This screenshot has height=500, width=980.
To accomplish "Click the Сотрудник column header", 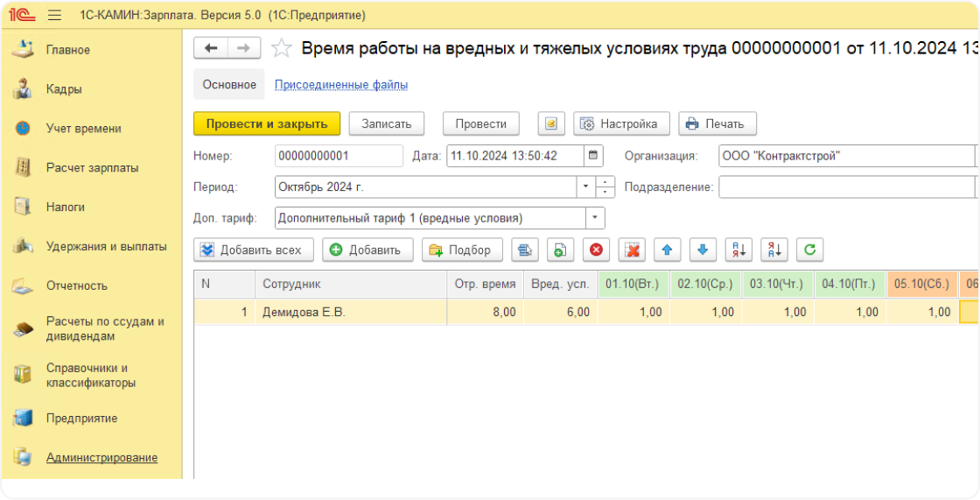I will coord(351,284).
